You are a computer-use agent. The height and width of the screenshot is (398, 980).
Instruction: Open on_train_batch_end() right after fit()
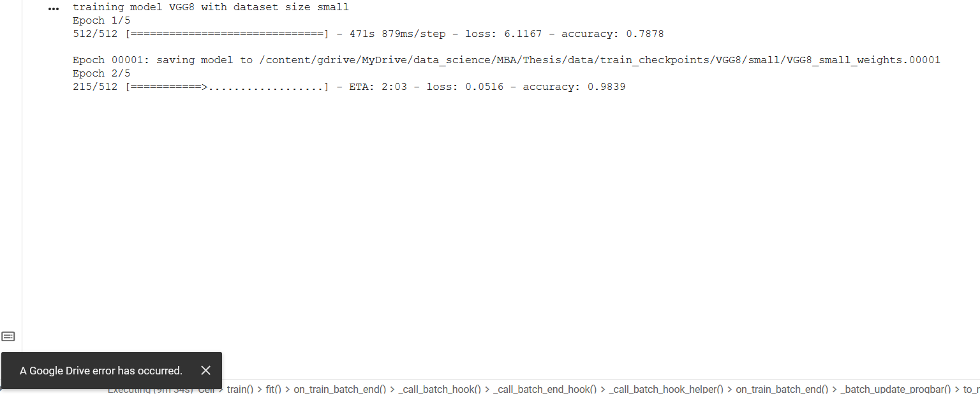pos(340,389)
